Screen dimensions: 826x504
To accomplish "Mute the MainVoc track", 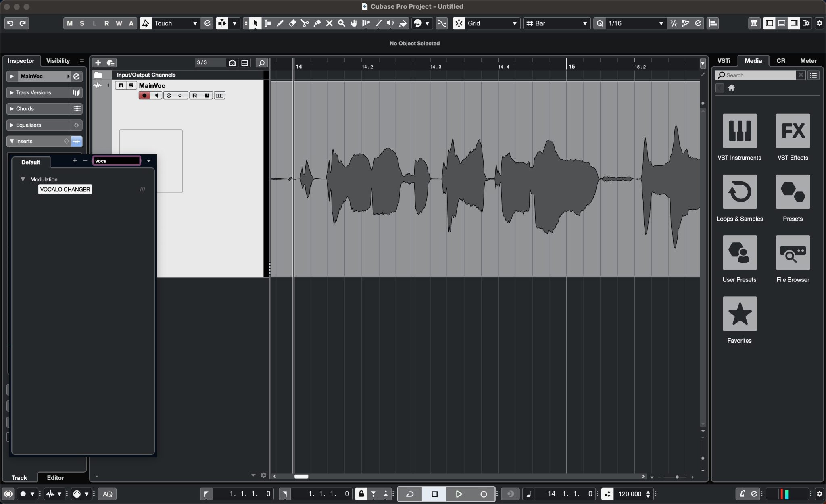I will pos(120,85).
